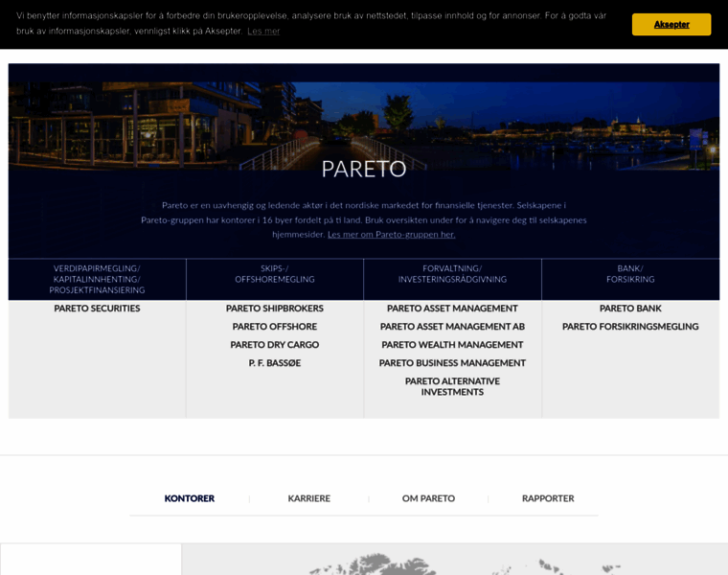This screenshot has height=575, width=728.
Task: Click the Verdipapirmegling/Kapitalinnhenting column header
Action: (97, 279)
